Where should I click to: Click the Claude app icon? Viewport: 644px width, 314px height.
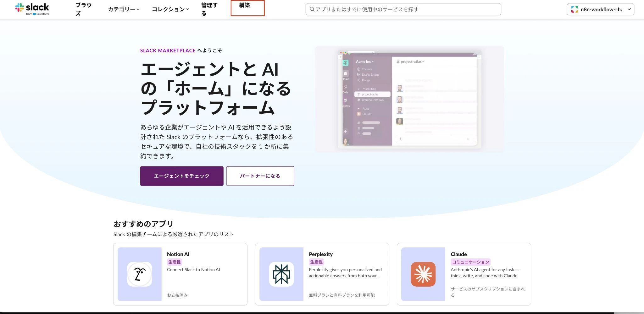pyautogui.click(x=423, y=274)
